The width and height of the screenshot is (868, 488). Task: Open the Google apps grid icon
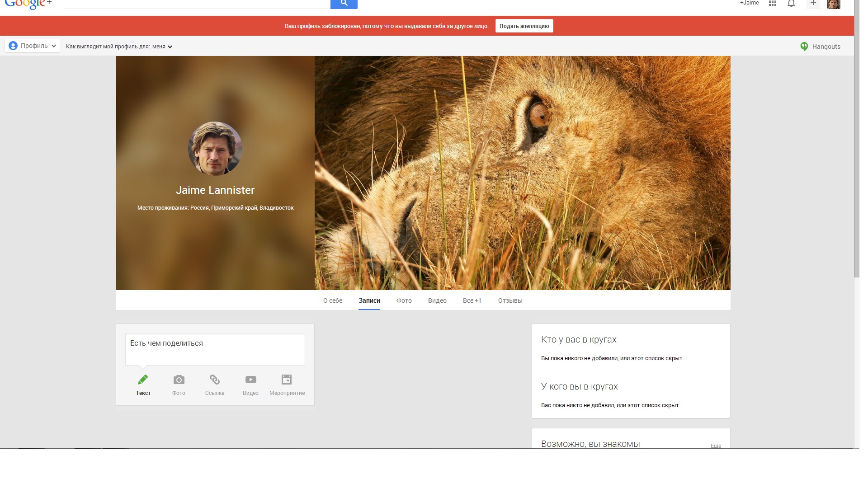(773, 4)
